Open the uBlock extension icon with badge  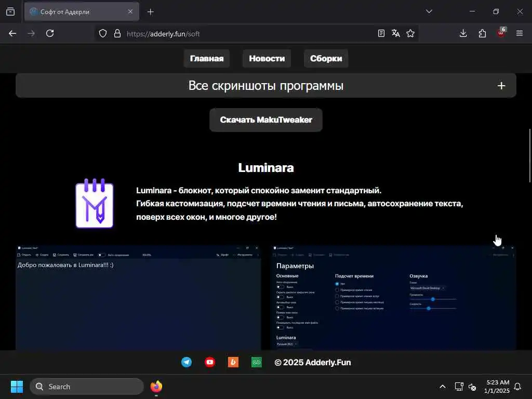[501, 33]
